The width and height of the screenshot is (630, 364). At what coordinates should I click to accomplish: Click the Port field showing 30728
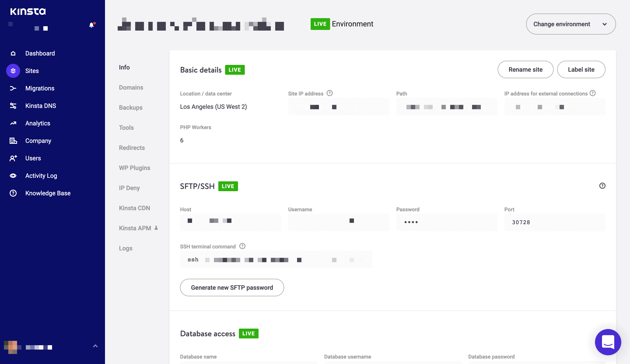pyautogui.click(x=555, y=222)
